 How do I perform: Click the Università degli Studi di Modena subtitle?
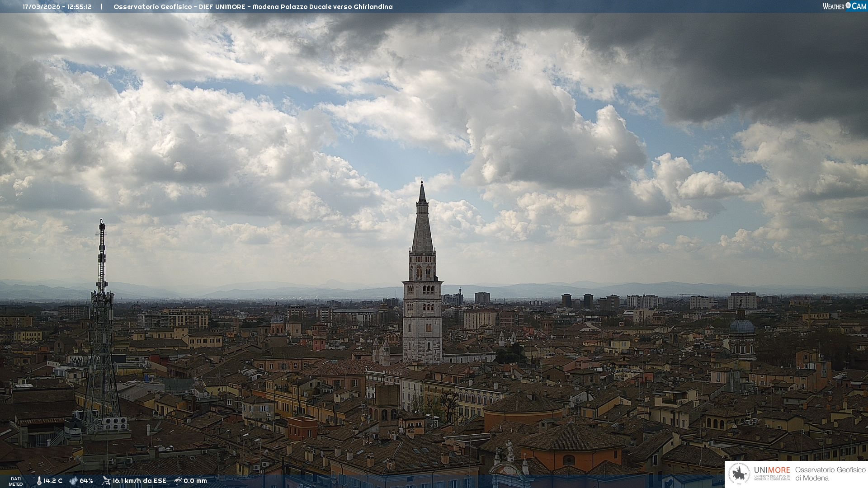click(x=772, y=478)
